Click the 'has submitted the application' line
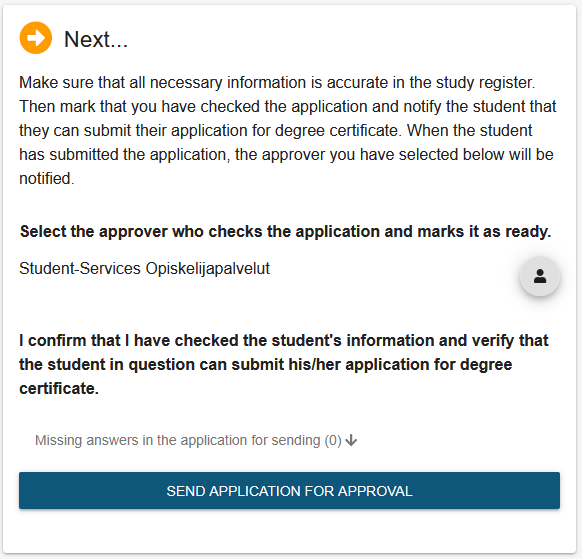 click(x=286, y=154)
